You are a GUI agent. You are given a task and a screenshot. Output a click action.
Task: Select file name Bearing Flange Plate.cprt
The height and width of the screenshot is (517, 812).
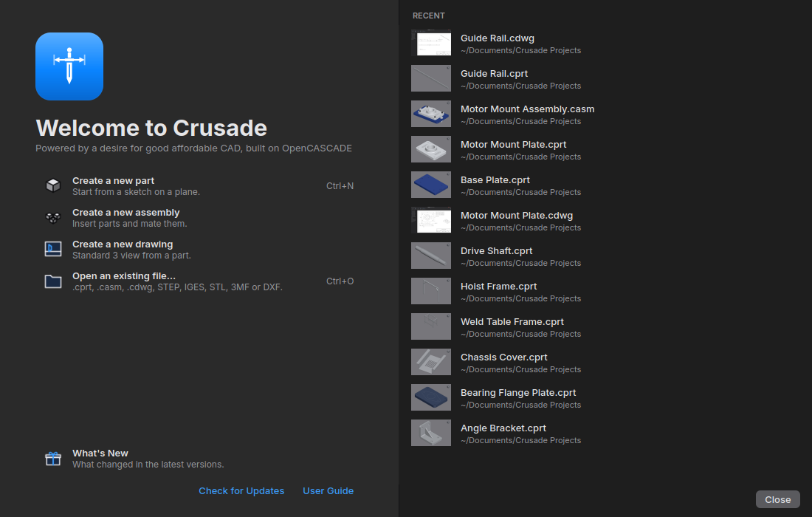(x=518, y=393)
